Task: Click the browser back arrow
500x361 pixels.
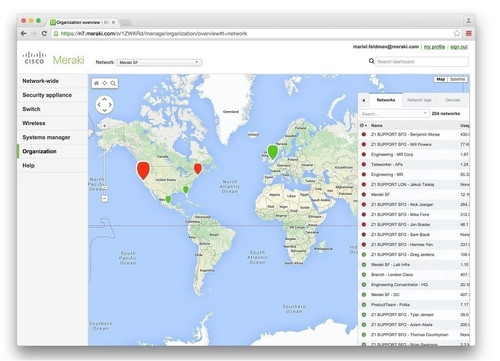Action: (x=23, y=33)
